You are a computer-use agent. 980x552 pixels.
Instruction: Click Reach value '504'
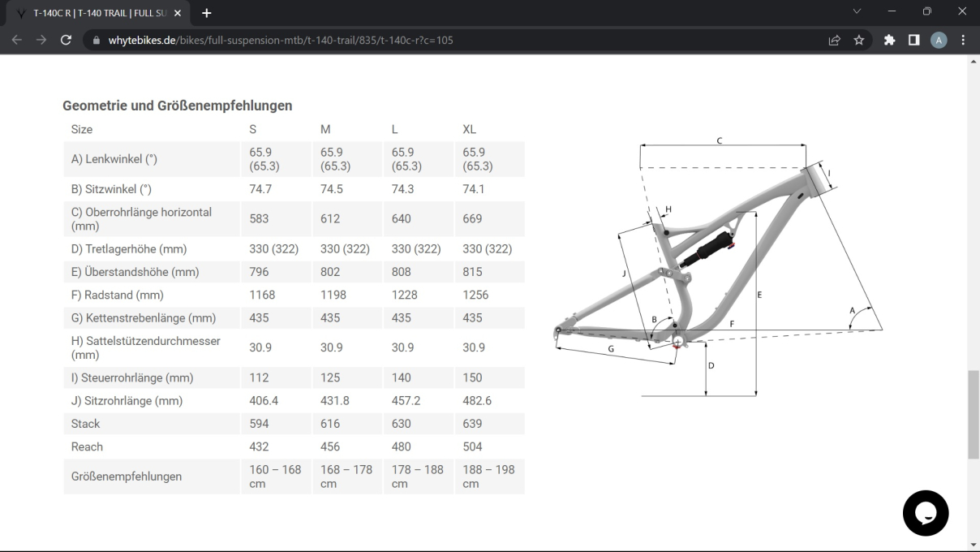[472, 446]
